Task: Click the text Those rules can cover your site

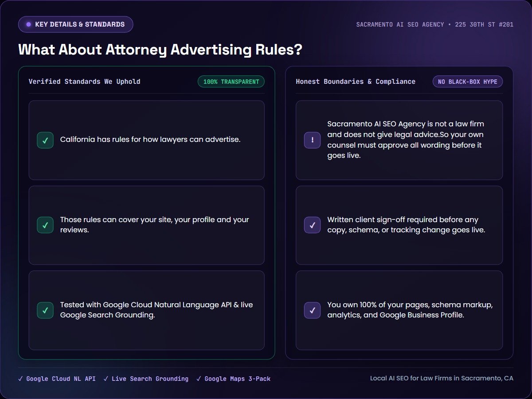Action: click(155, 225)
